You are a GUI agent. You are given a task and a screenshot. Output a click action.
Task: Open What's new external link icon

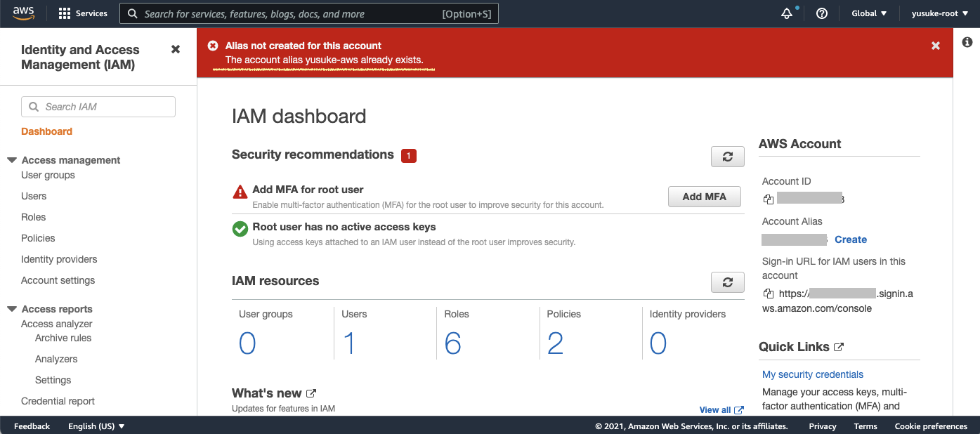click(311, 393)
